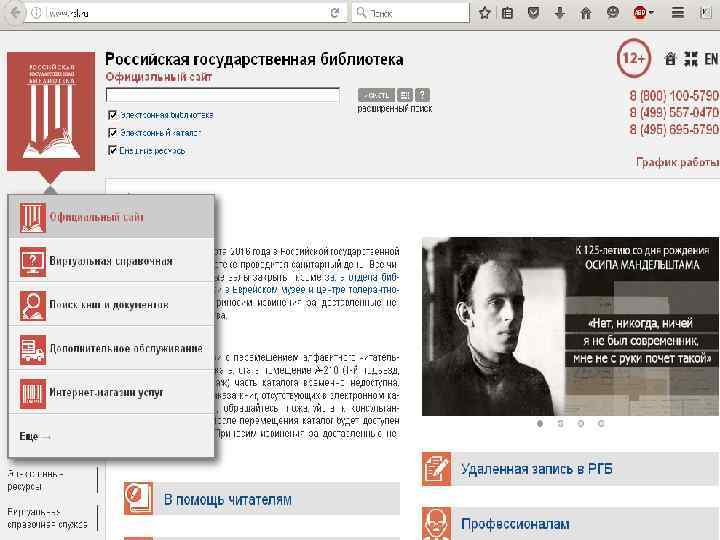Select the fourth slider dot under banner

[x=601, y=423]
